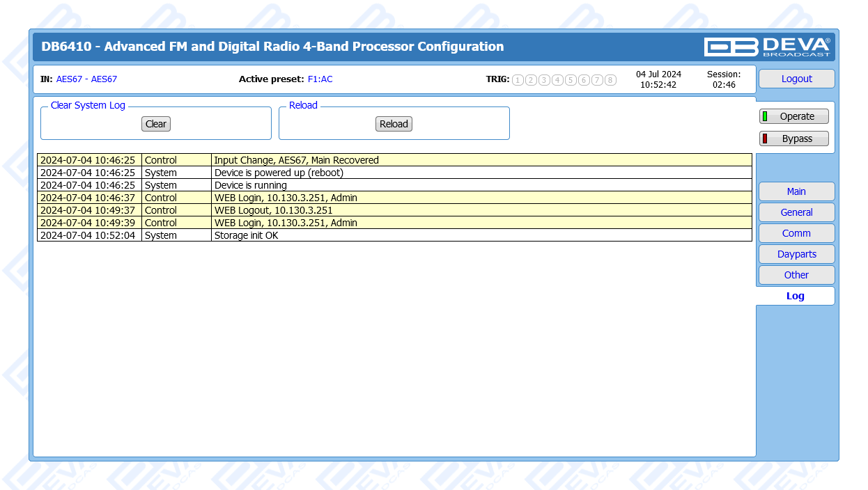Click the DEVA Broadcast logo

[x=767, y=47]
